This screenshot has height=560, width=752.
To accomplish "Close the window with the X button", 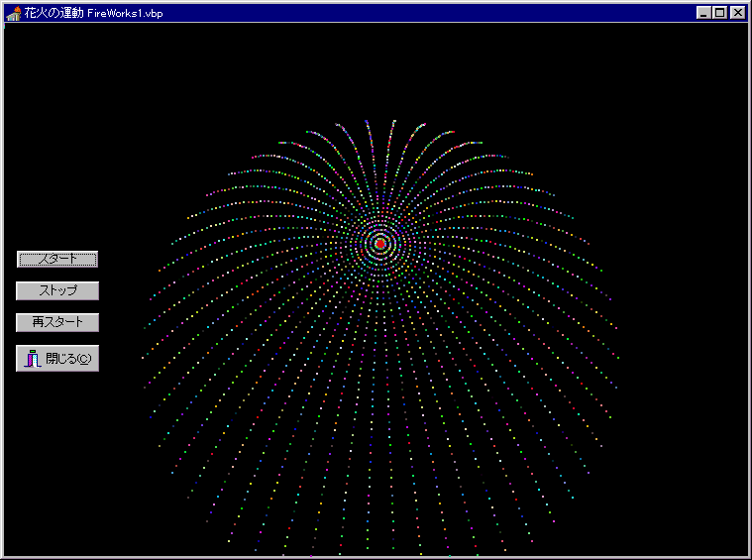I will (736, 13).
